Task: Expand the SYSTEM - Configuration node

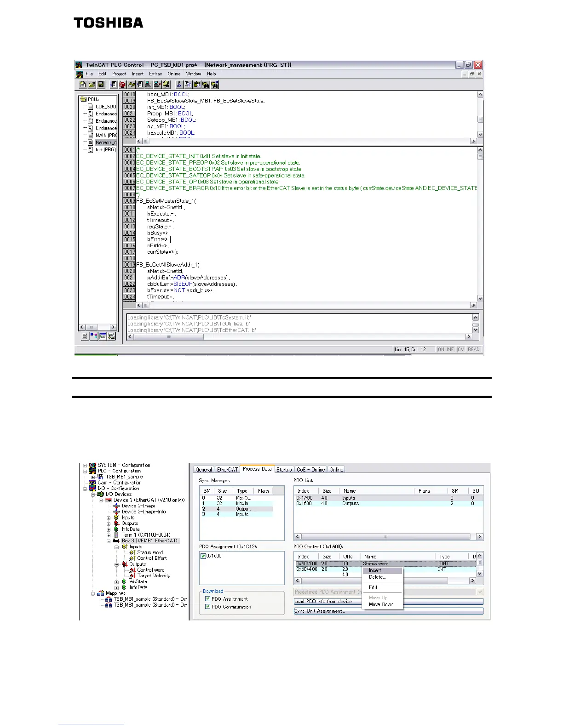Action: [x=85, y=465]
